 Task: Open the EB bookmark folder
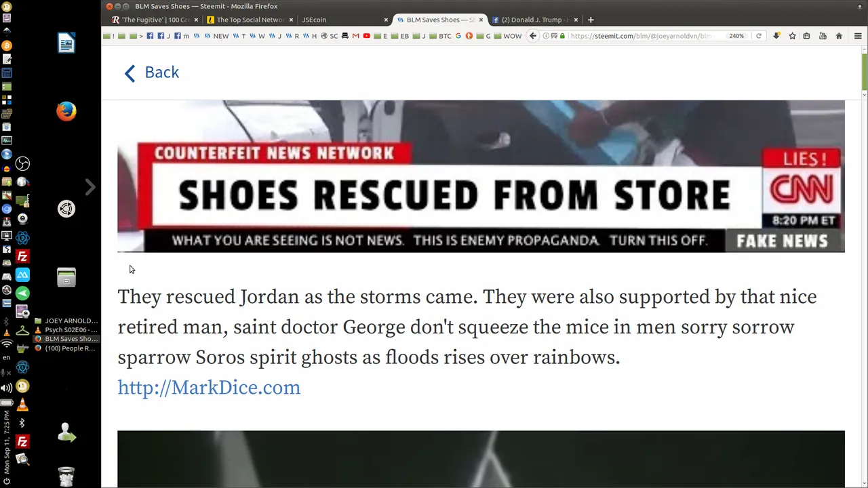click(x=400, y=36)
